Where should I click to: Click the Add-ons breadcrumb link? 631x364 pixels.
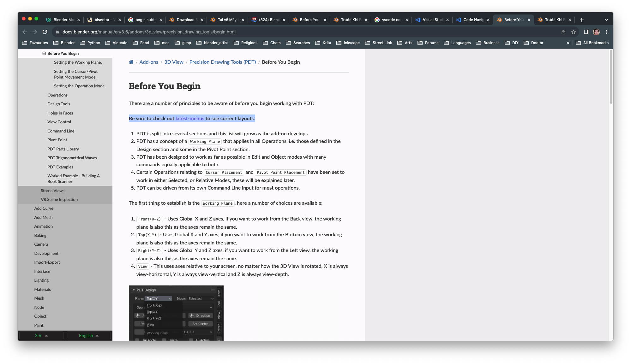pyautogui.click(x=149, y=62)
